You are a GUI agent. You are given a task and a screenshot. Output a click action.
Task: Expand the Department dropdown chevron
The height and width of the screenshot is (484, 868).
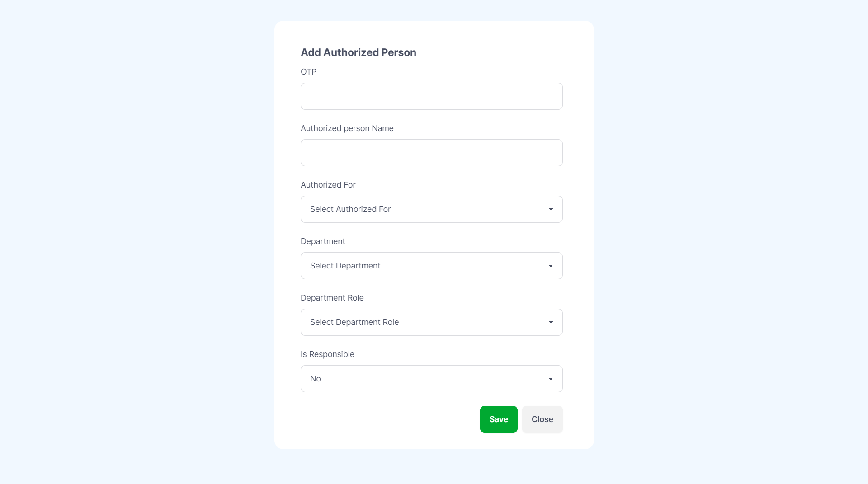coord(551,266)
